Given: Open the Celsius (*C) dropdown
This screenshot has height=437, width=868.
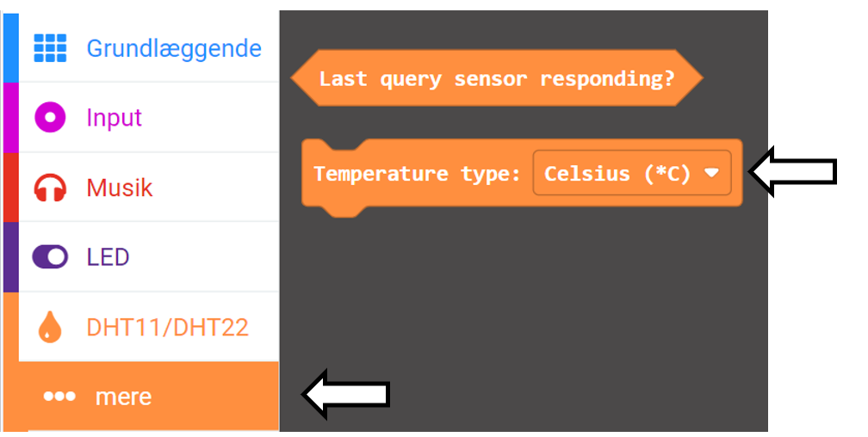Looking at the screenshot, I should point(632,173).
